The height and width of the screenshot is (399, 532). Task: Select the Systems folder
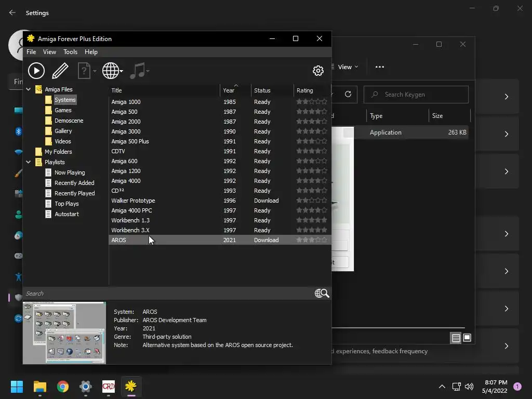tap(65, 100)
